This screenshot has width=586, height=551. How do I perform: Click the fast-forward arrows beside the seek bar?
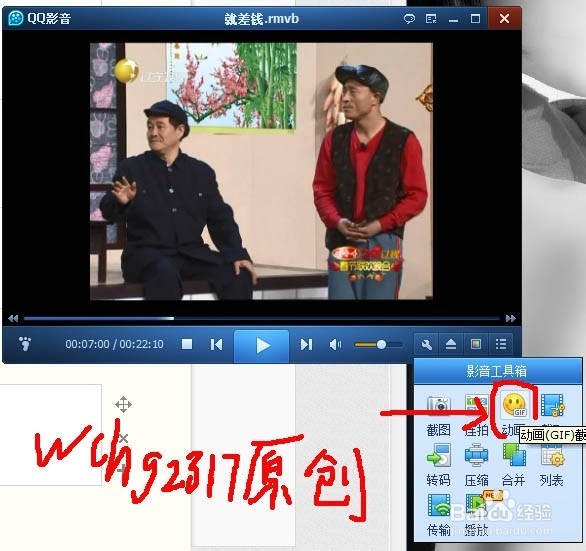coord(511,318)
